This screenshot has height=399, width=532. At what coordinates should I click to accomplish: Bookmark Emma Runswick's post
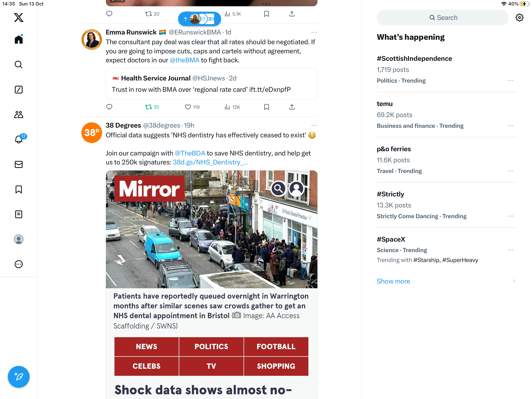266,107
